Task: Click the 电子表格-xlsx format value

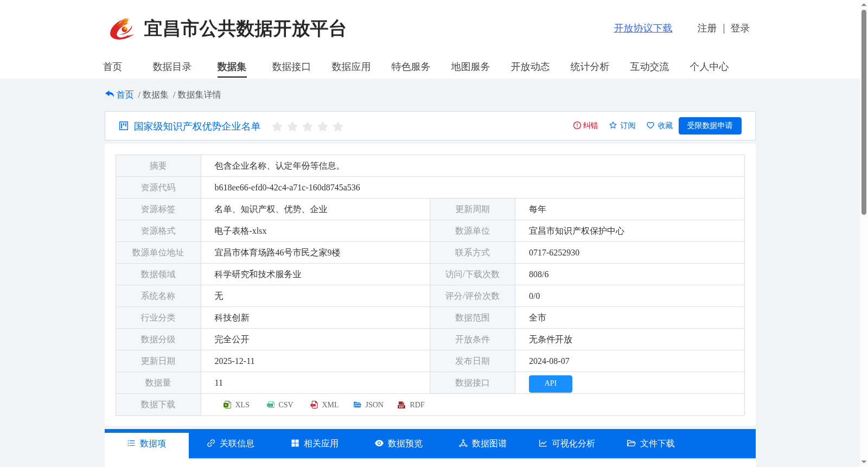Action: click(x=240, y=231)
